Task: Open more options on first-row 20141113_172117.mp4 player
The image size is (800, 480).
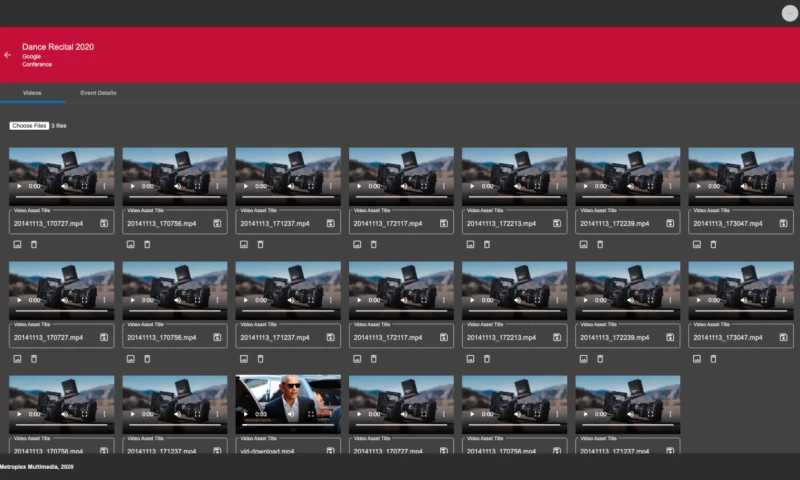Action: [444, 186]
